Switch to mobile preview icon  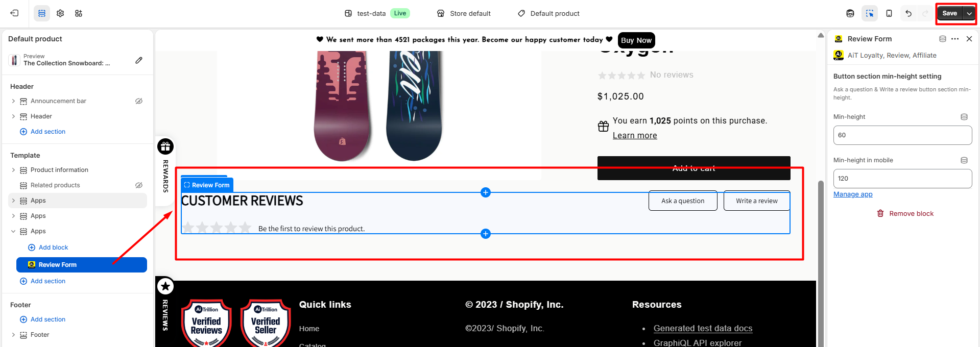tap(889, 13)
